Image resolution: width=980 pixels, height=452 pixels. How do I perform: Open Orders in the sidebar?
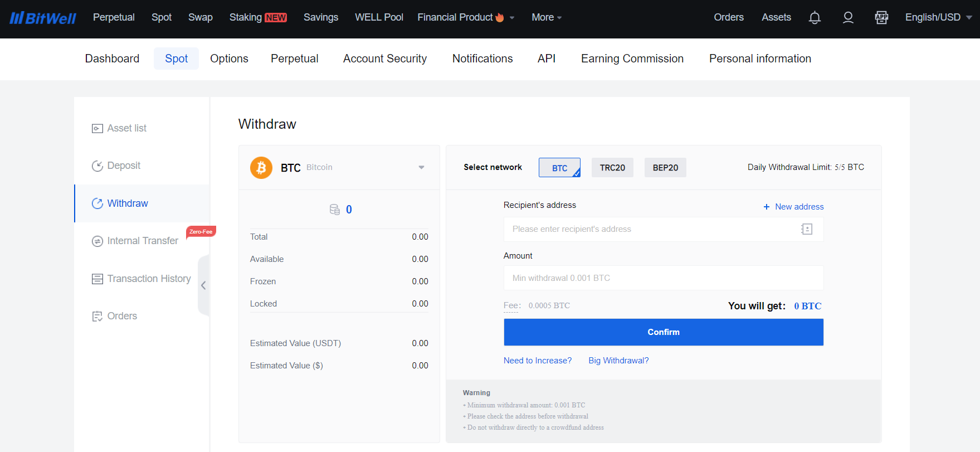click(122, 316)
